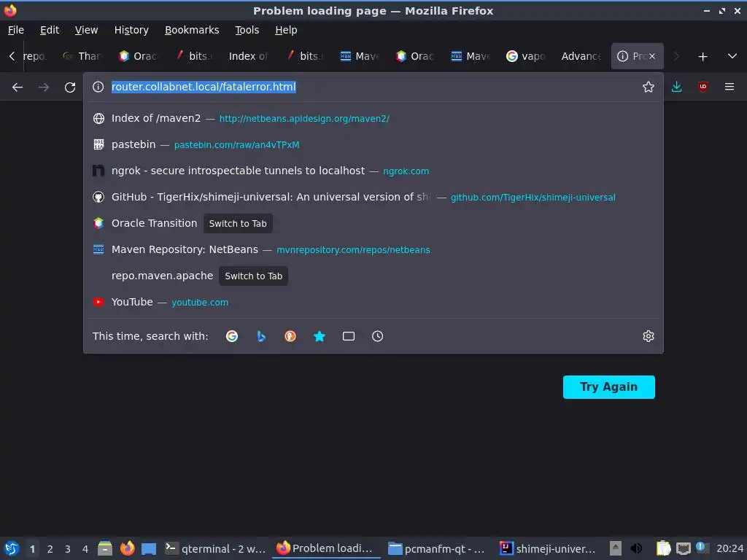Switch to shimeji-universal IDE window in taskbar
Screen dimensions: 747x560
pyautogui.click(x=547, y=548)
